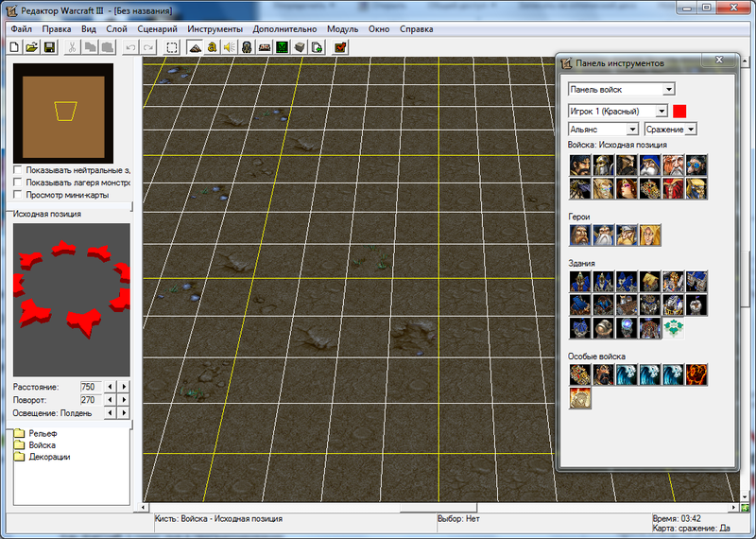
Task: Toggle Показывать лагеря монстров checkbox
Action: pos(18,183)
